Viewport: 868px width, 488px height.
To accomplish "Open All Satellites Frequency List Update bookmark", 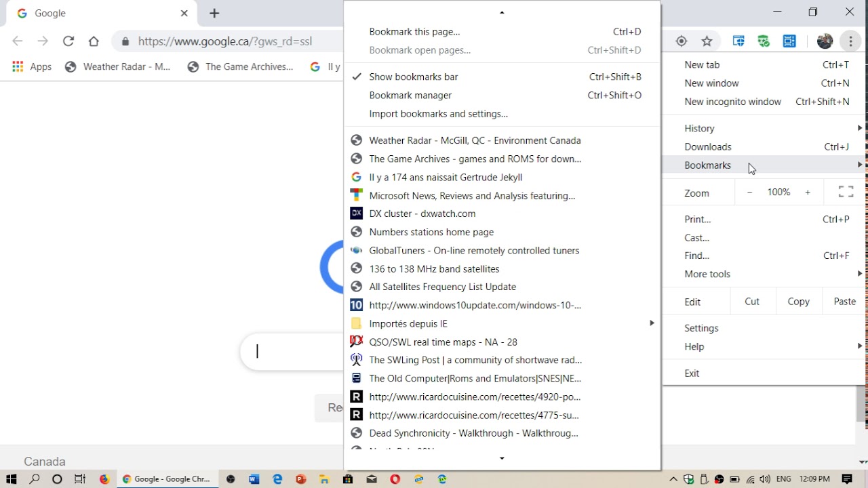I will 502,287.
